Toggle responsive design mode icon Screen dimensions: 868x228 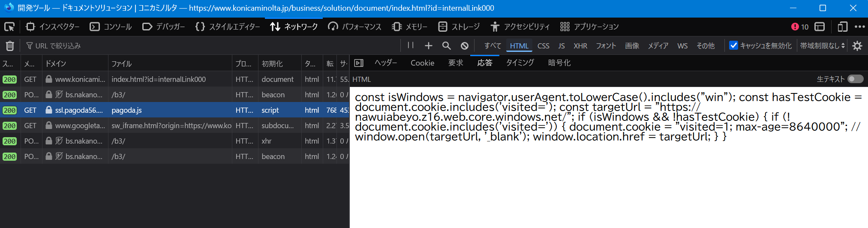point(842,27)
